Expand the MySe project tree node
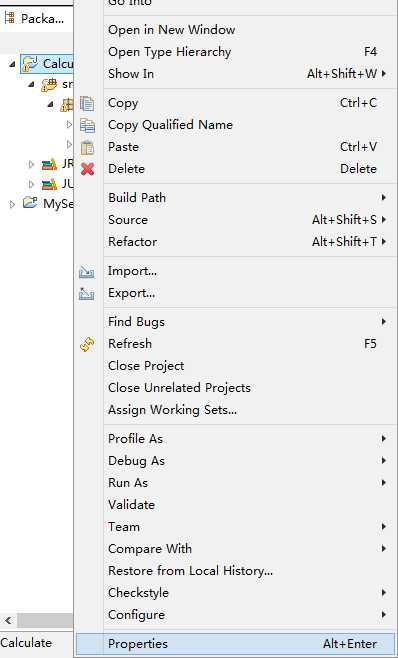The image size is (398, 658). click(x=12, y=204)
